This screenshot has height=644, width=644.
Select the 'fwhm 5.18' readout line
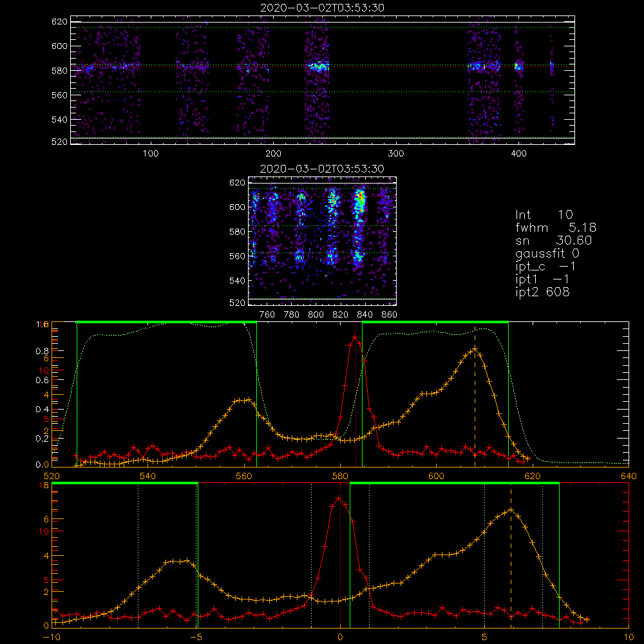point(556,227)
